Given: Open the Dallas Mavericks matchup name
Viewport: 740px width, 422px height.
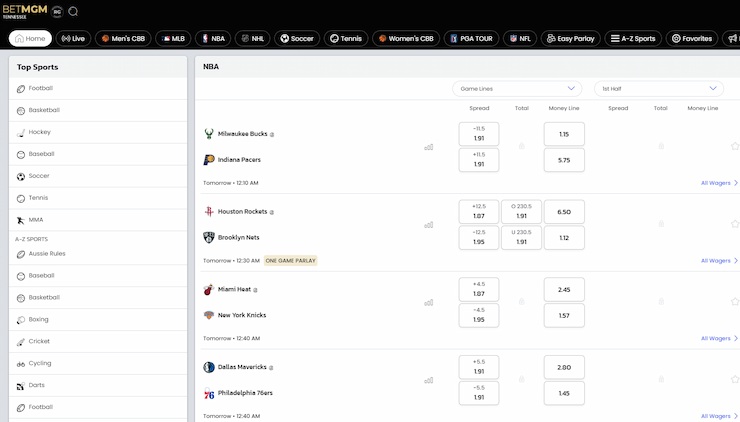Looking at the screenshot, I should point(242,367).
